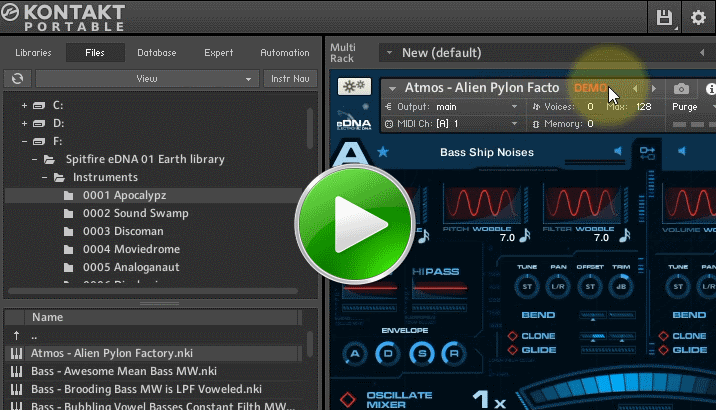Viewport: 716px width, 410px height.
Task: Toggle the Glide diamond under left Bend
Action: coord(514,350)
